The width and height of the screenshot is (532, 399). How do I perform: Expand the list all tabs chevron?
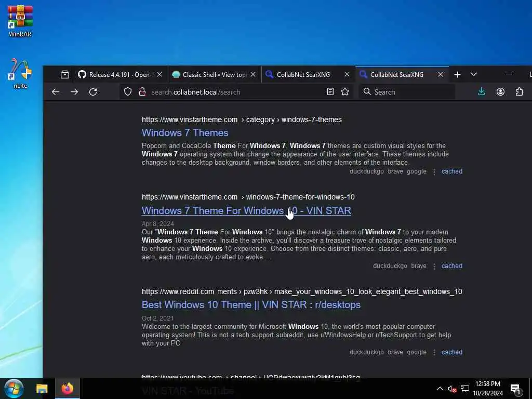pyautogui.click(x=474, y=74)
